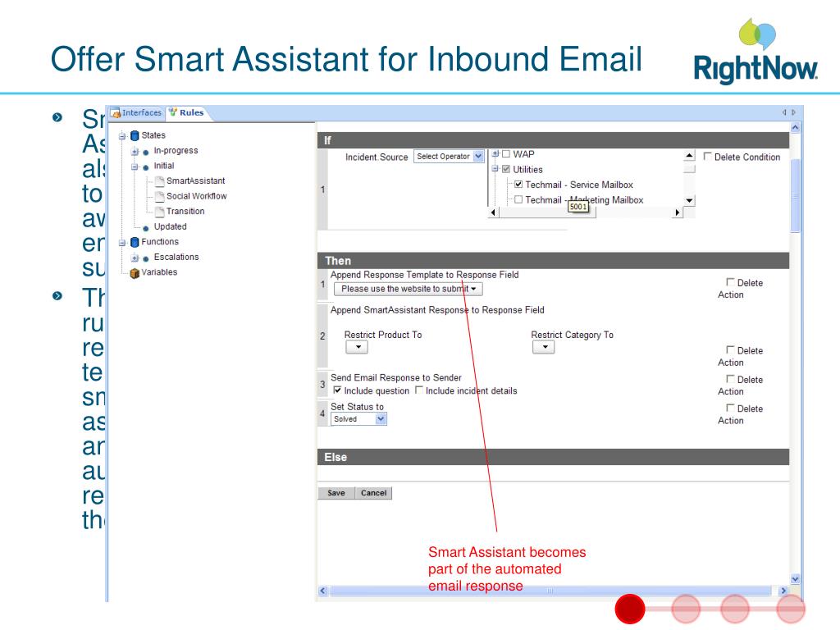Click the source list horizontal scrollbar track
The width and height of the screenshot is (840, 630).
586,212
